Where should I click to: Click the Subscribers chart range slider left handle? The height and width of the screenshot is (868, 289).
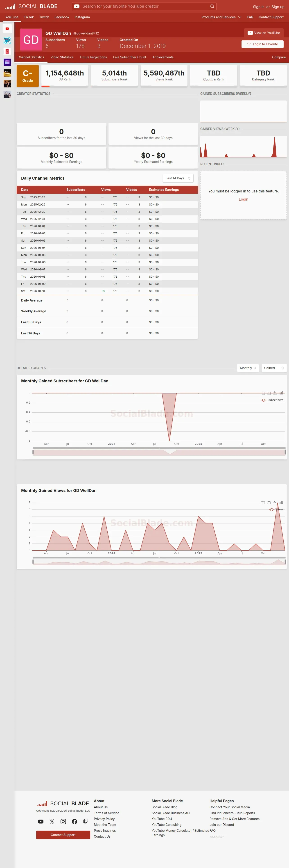point(33,452)
